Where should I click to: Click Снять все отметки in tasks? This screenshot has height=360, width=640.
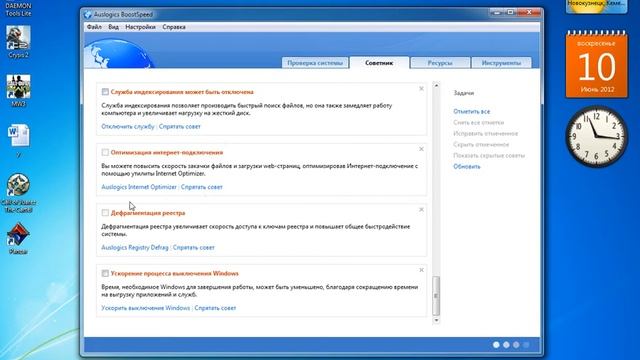tap(478, 122)
